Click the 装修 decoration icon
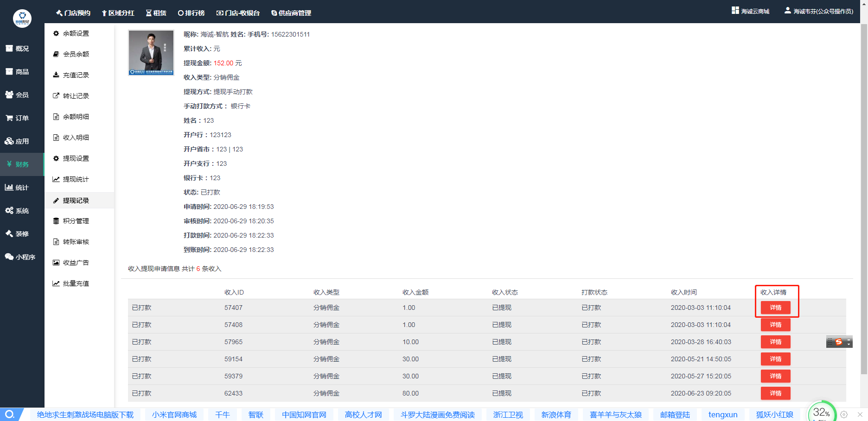The image size is (868, 421). 9,234
